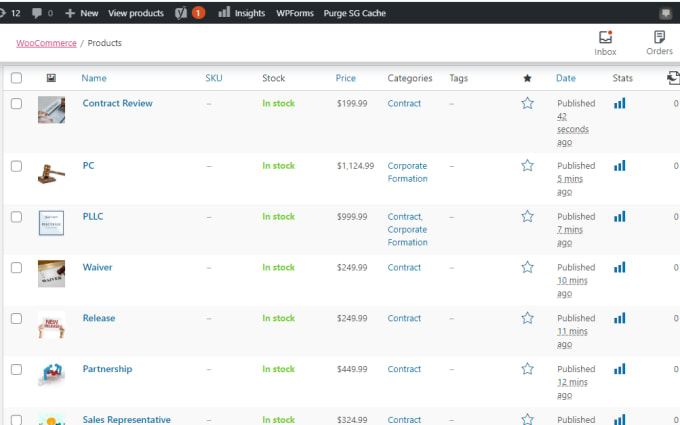Click the user avatar icon in admin bar
This screenshot has height=425, width=680.
coord(665,13)
